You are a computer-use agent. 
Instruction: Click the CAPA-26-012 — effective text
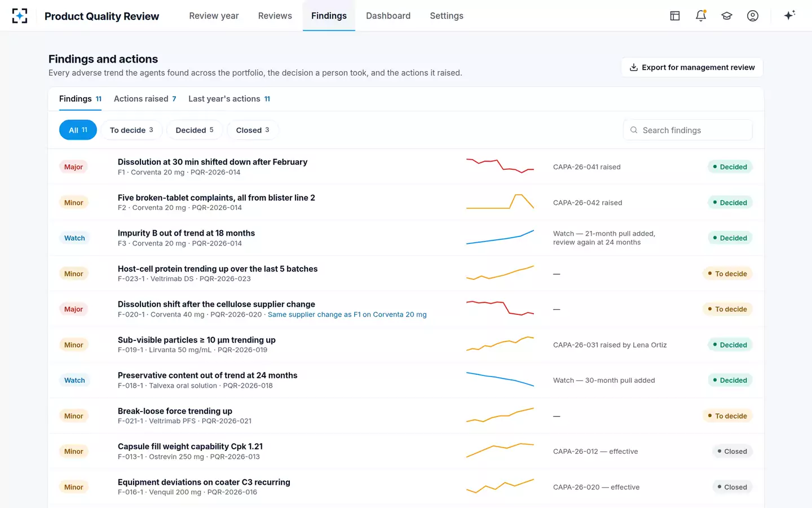(x=595, y=452)
